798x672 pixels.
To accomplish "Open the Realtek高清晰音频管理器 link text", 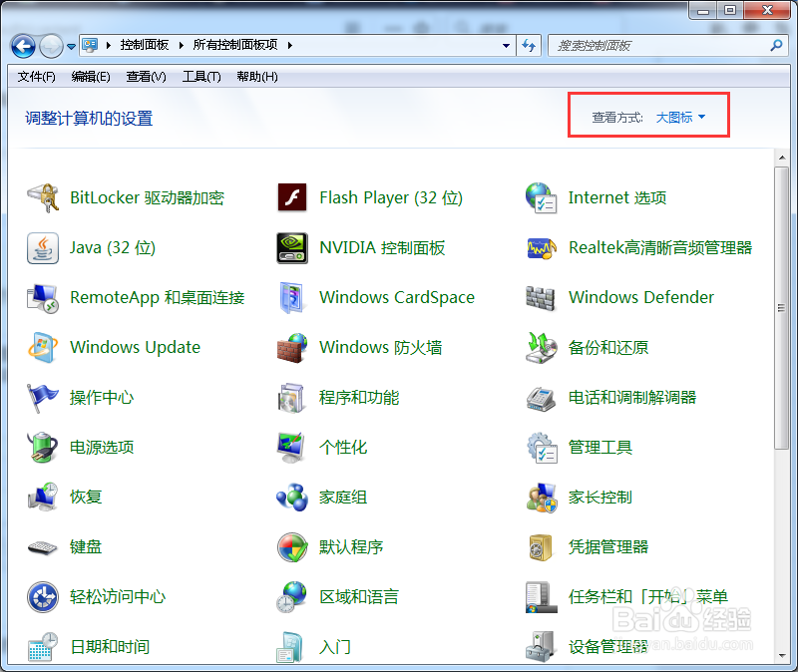I will click(x=660, y=247).
